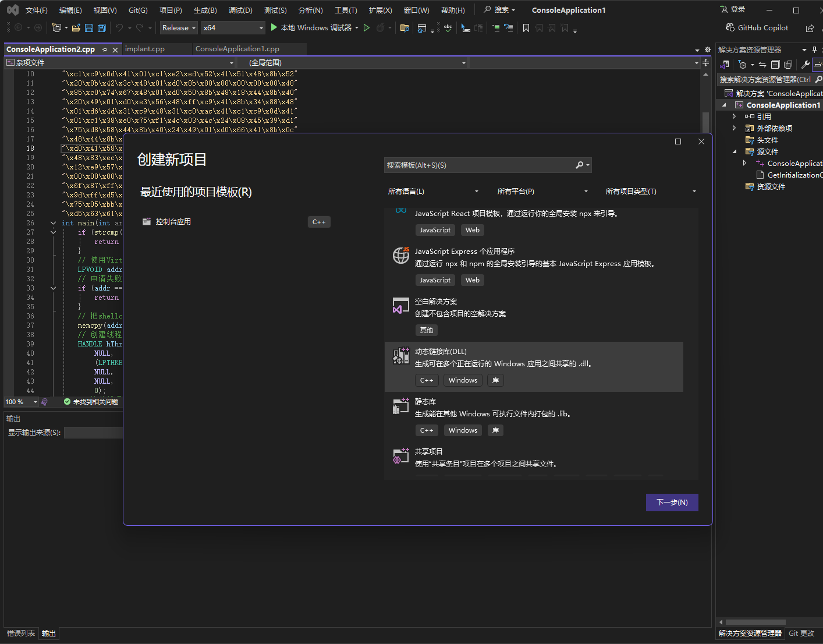Screen dimensions: 823x644
Task: Click Solution Explorer show all files icon
Action: click(788, 65)
